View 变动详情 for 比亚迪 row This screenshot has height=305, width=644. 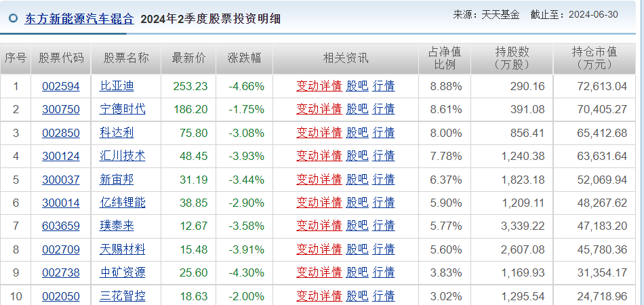click(319, 86)
